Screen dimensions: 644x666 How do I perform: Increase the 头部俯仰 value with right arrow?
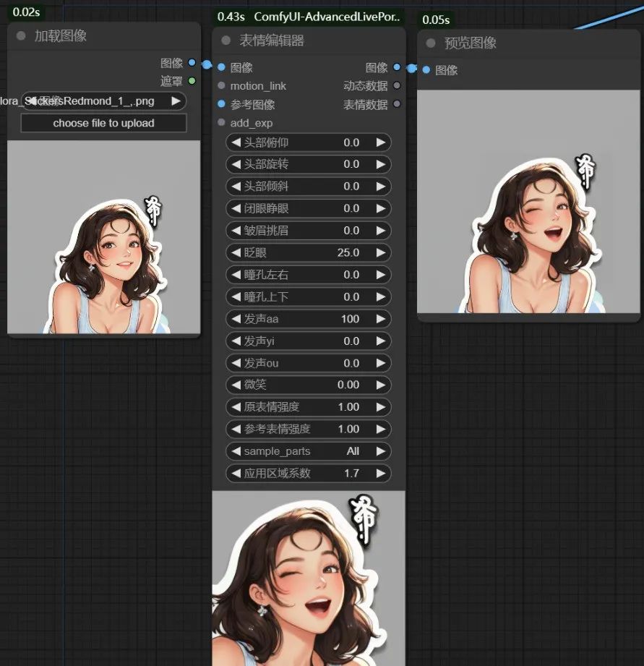381,142
